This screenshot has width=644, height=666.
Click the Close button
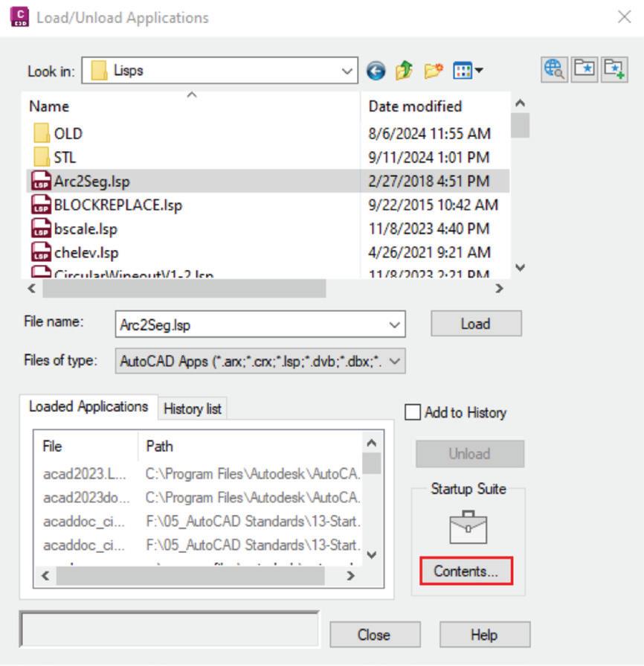[375, 635]
